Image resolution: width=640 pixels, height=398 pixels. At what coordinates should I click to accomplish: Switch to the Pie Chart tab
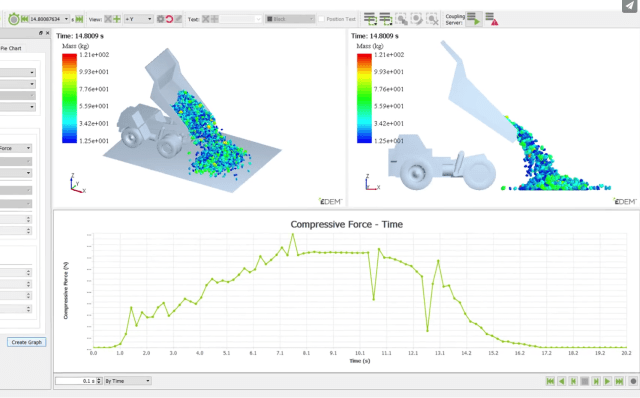[11, 48]
